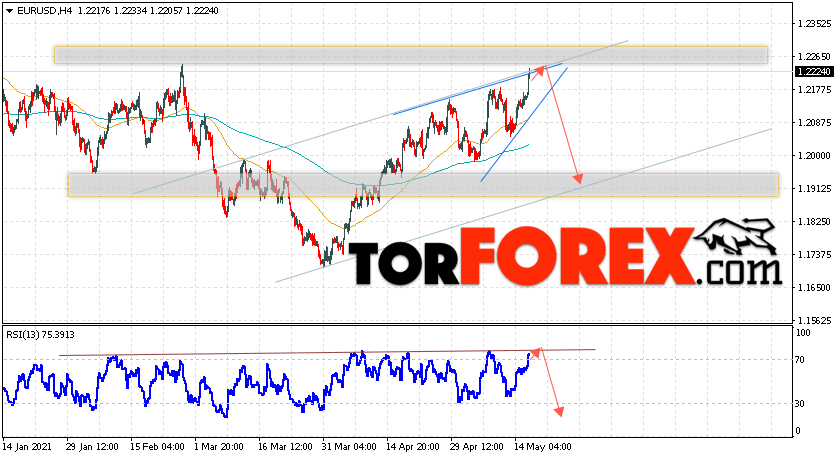Click the RSI scale value 30
The width and height of the screenshot is (838, 458).
(x=800, y=403)
